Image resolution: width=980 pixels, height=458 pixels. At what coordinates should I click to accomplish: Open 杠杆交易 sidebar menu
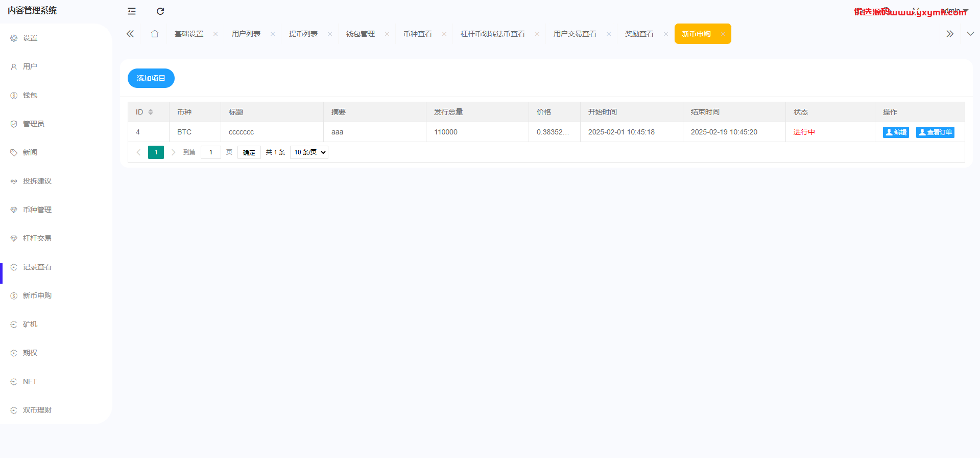(x=37, y=238)
